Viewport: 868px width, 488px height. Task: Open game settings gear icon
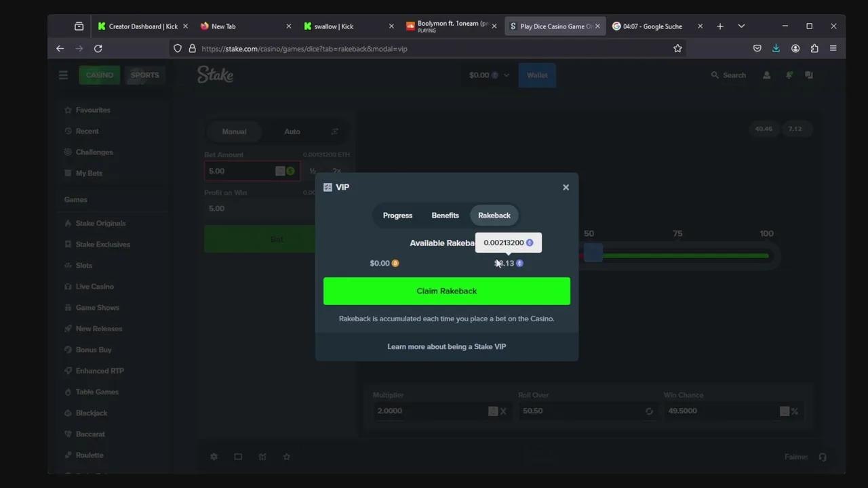click(x=214, y=457)
